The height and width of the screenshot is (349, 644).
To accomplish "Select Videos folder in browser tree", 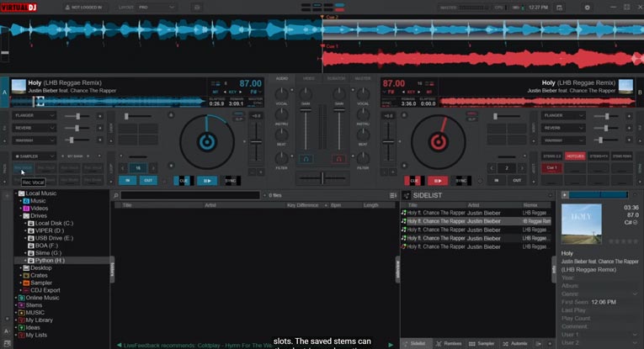I will (x=39, y=208).
